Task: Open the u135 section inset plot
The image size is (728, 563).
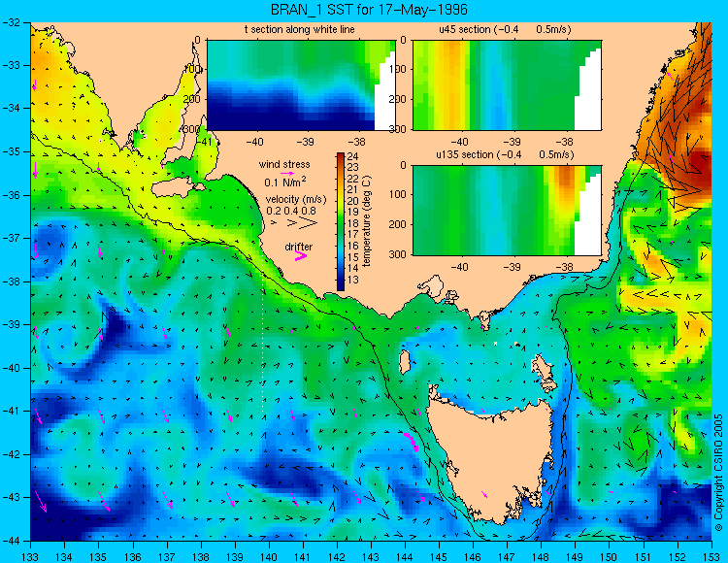Action: pos(507,211)
